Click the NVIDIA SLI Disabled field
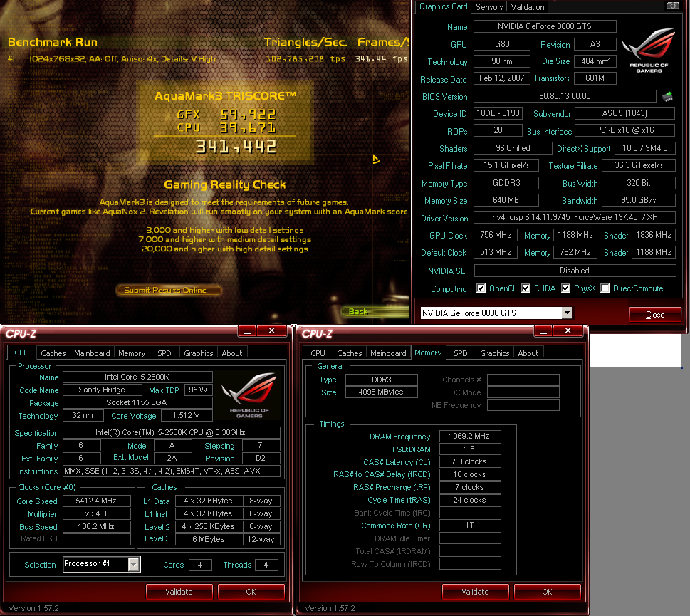690x616 pixels. [575, 271]
